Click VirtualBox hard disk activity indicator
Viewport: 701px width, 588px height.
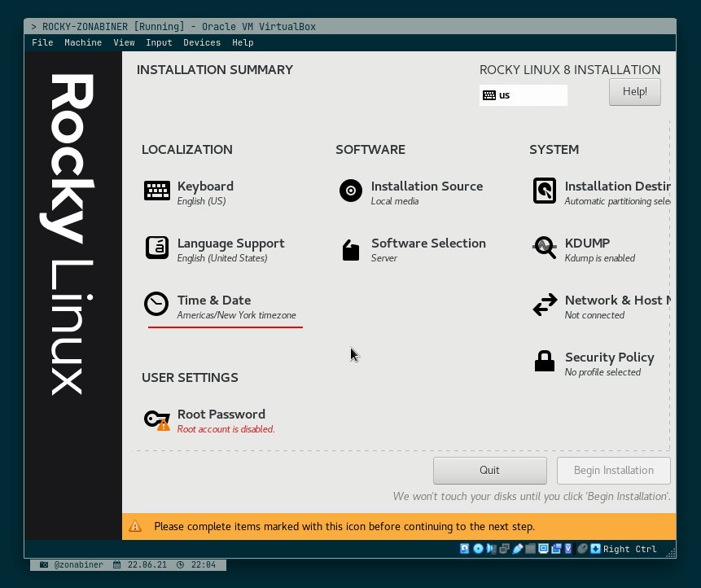click(x=465, y=549)
